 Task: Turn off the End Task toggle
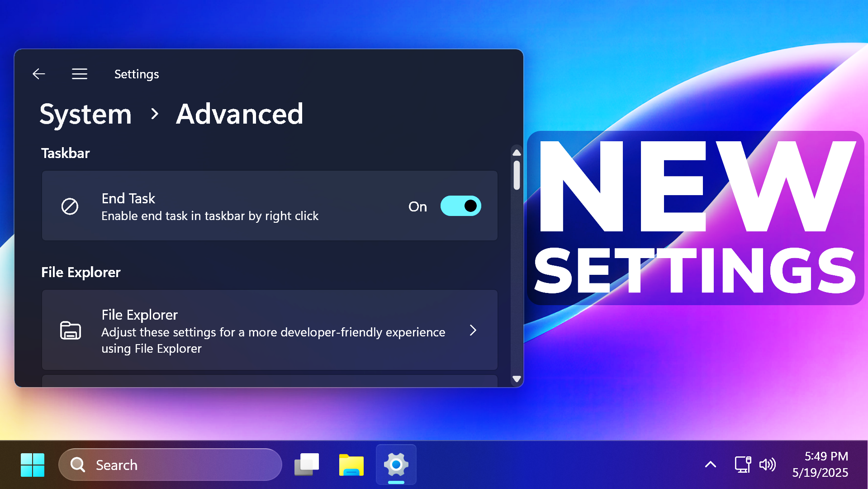460,206
